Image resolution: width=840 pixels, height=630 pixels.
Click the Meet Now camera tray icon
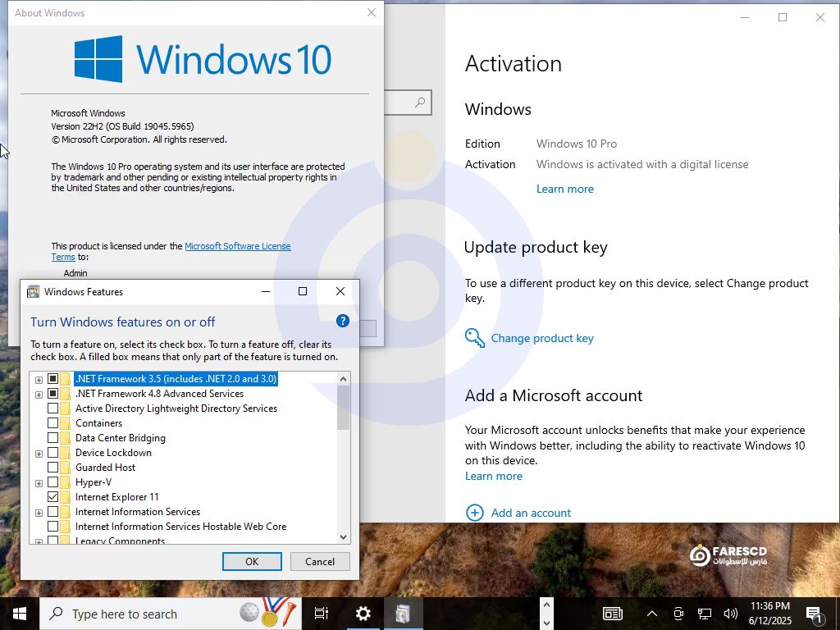pos(678,614)
